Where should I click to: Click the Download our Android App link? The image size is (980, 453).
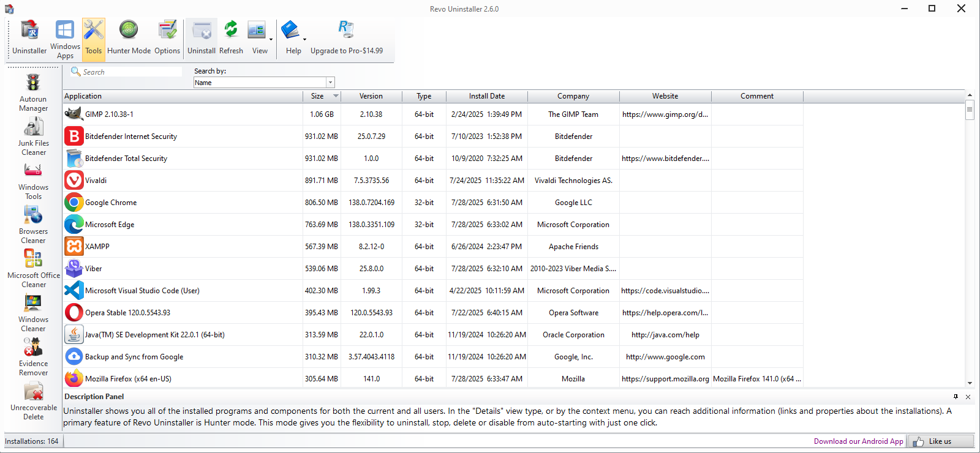858,441
